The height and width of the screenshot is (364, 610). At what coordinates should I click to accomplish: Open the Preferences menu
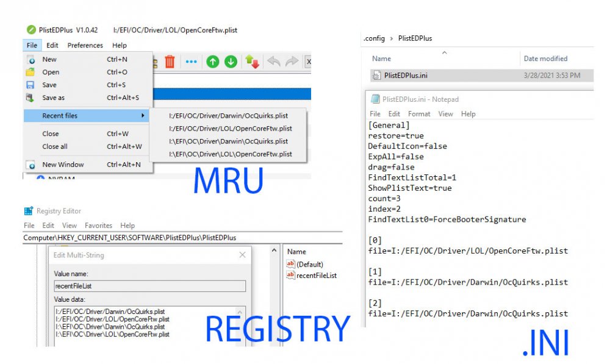tap(85, 45)
